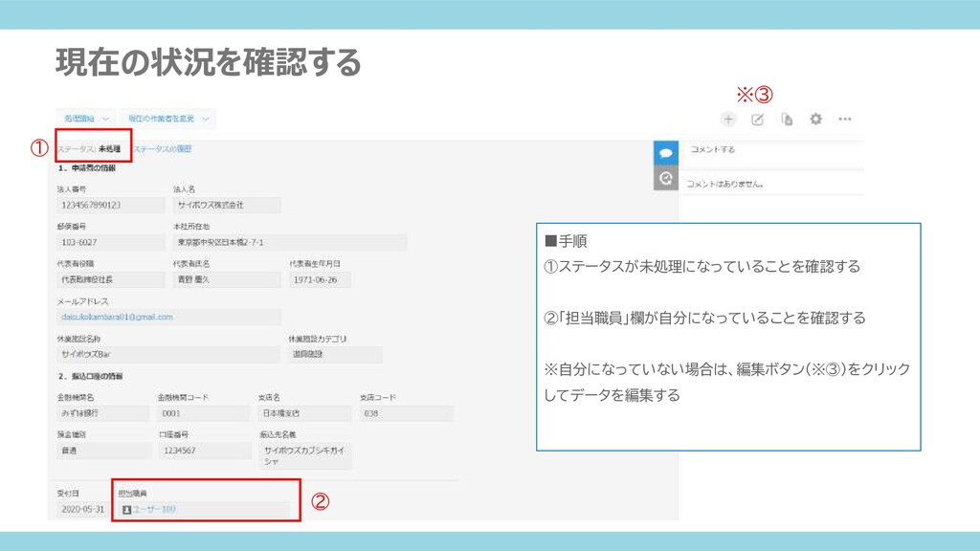Click the representative name 青野 慶久

click(227, 280)
